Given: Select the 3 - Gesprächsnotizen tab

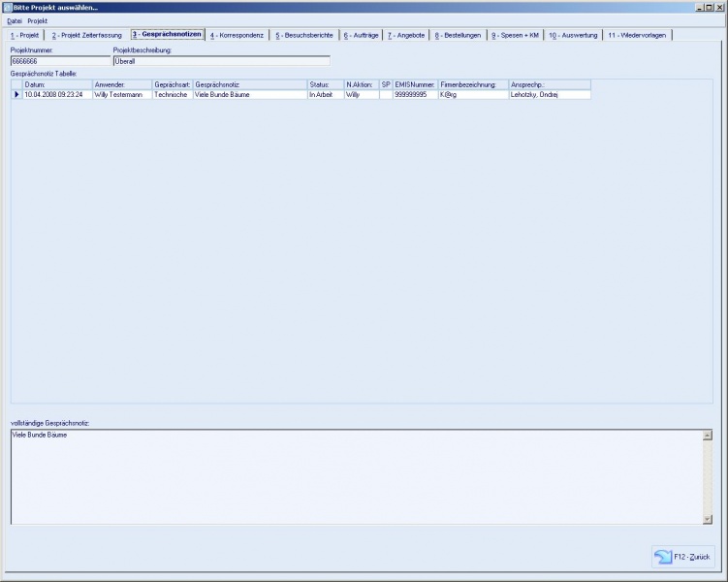Looking at the screenshot, I should coord(167,34).
